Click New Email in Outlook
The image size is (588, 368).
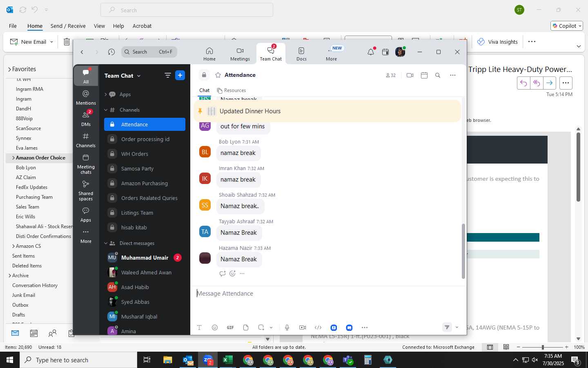click(28, 42)
